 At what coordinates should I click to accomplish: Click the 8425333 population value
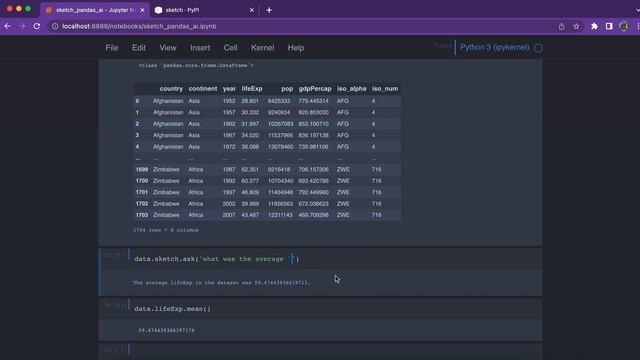[279, 101]
